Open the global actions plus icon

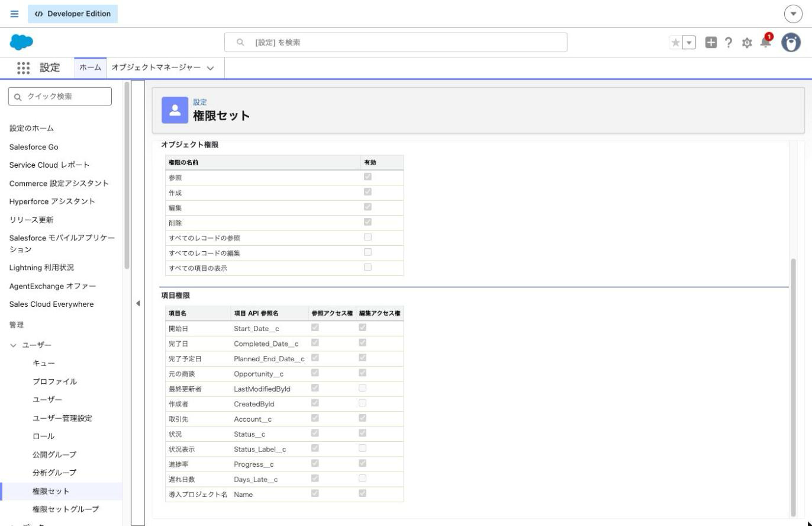pyautogui.click(x=711, y=43)
